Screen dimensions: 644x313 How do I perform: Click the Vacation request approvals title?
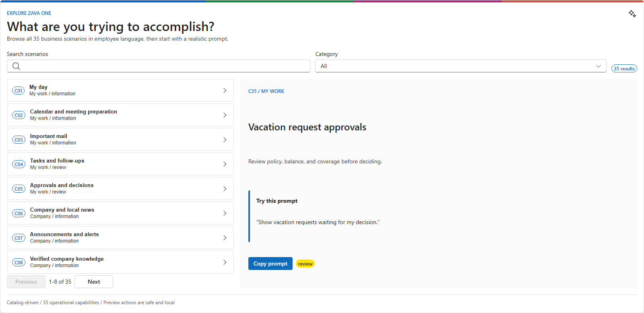(x=307, y=127)
